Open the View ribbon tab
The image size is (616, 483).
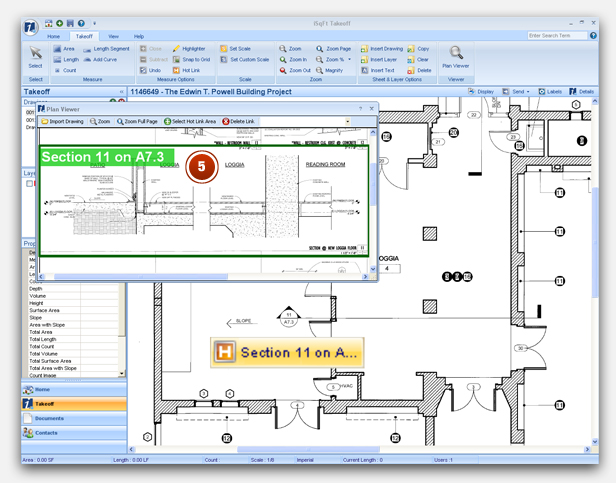point(114,36)
